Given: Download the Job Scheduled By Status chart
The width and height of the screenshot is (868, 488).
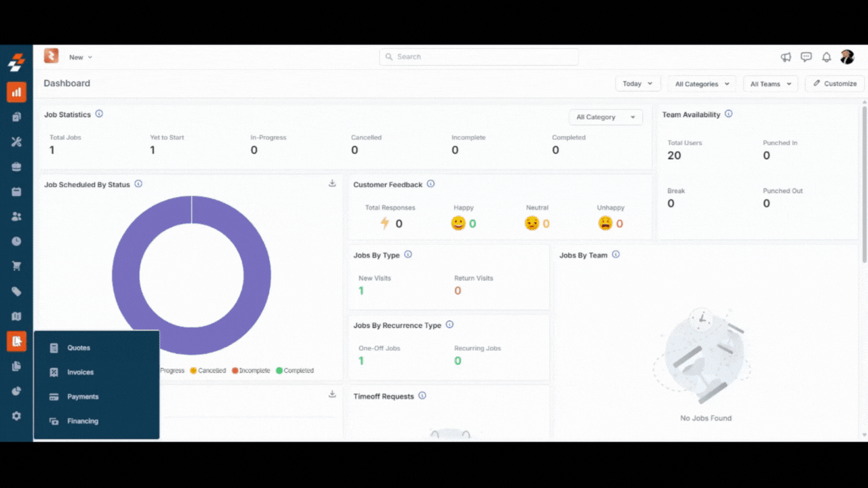Looking at the screenshot, I should tap(332, 184).
